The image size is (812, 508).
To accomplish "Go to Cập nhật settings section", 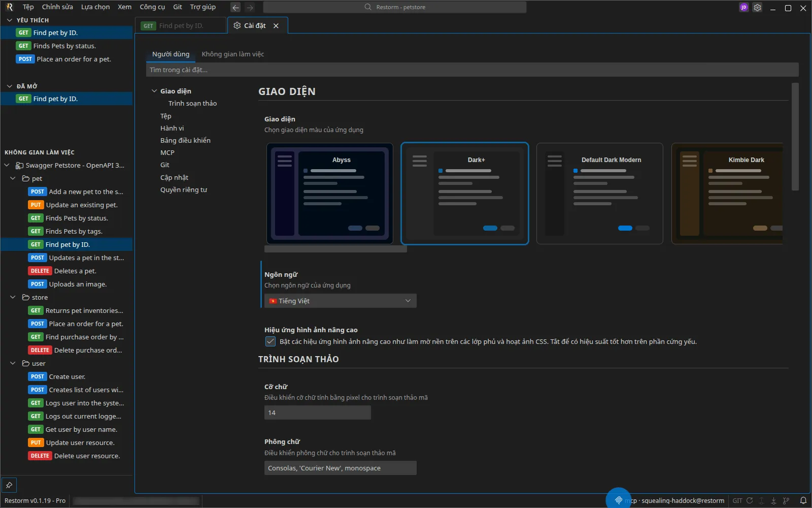I will 174,177.
